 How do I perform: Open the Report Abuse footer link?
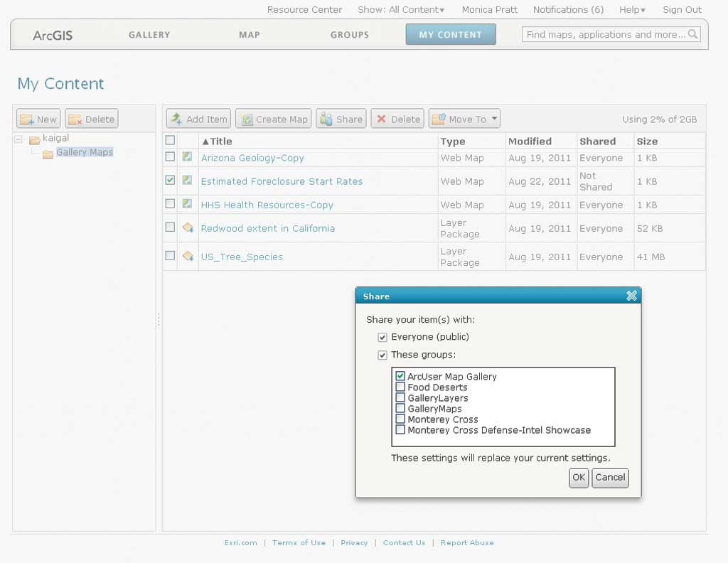[x=467, y=542]
